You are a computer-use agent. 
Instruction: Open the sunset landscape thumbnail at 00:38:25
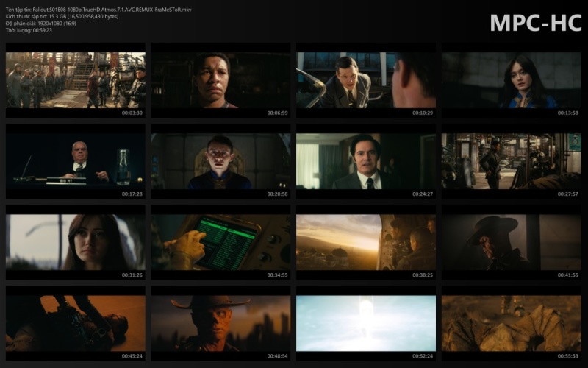click(366, 242)
